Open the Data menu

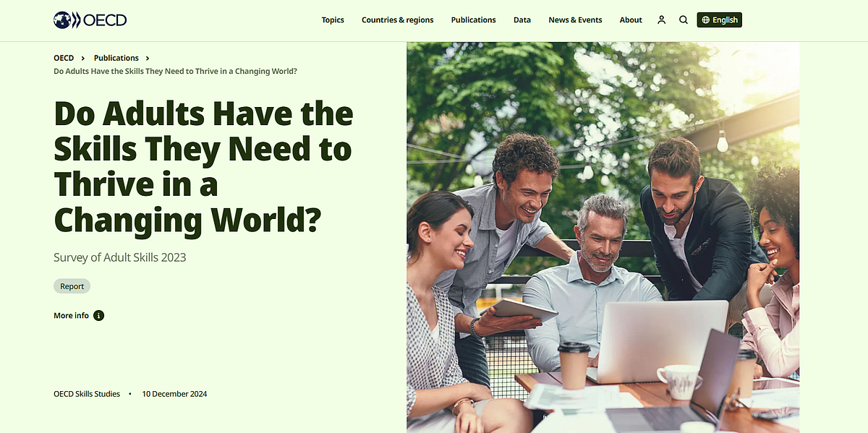(x=522, y=20)
